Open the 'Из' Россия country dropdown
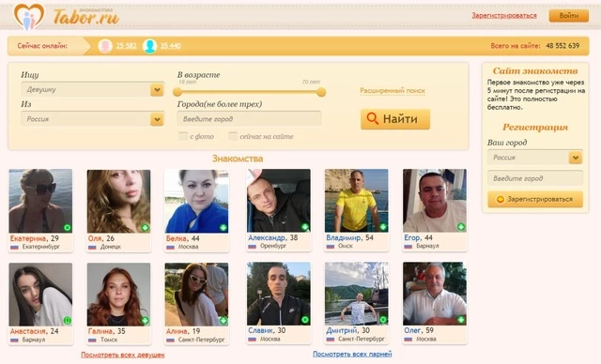This screenshot has width=601, height=364. pyautogui.click(x=92, y=119)
